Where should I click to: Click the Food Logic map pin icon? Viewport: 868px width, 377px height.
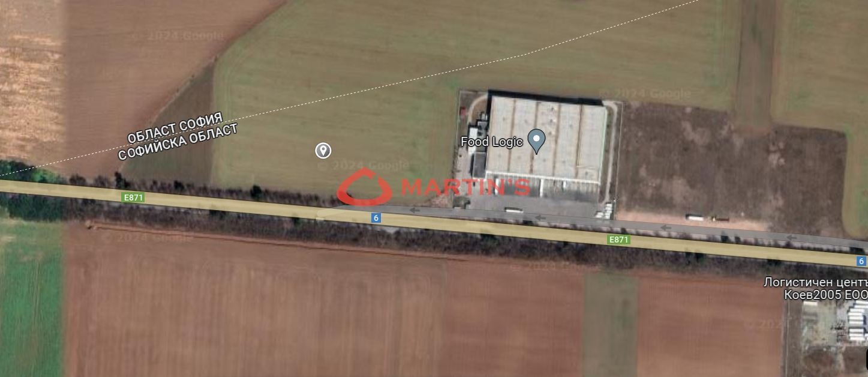click(536, 140)
